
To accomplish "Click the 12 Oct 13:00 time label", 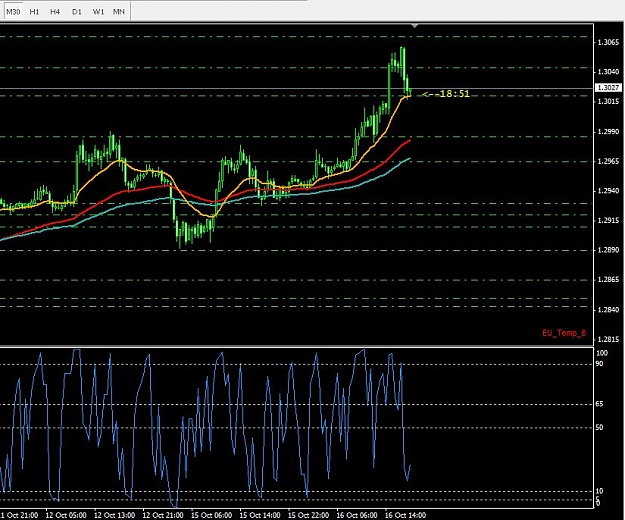I will pyautogui.click(x=115, y=515).
